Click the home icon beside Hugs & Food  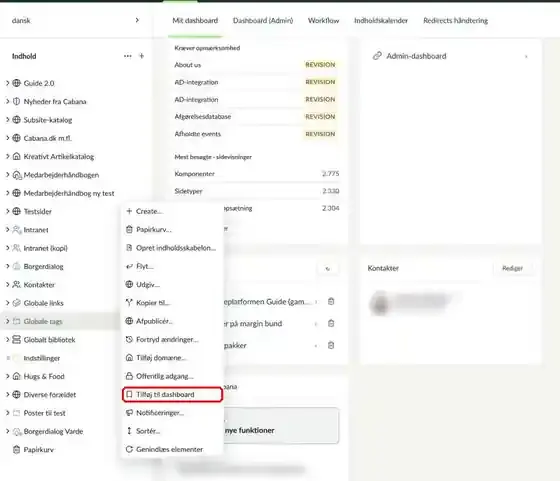(16, 376)
